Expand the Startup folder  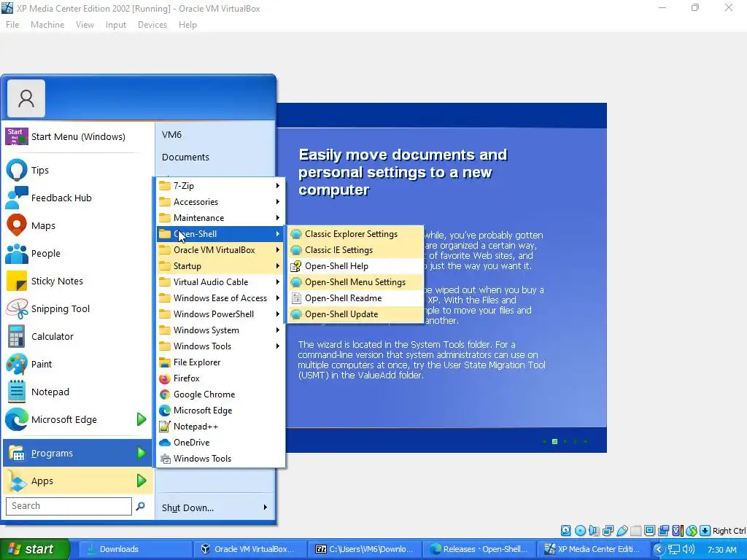coord(220,265)
